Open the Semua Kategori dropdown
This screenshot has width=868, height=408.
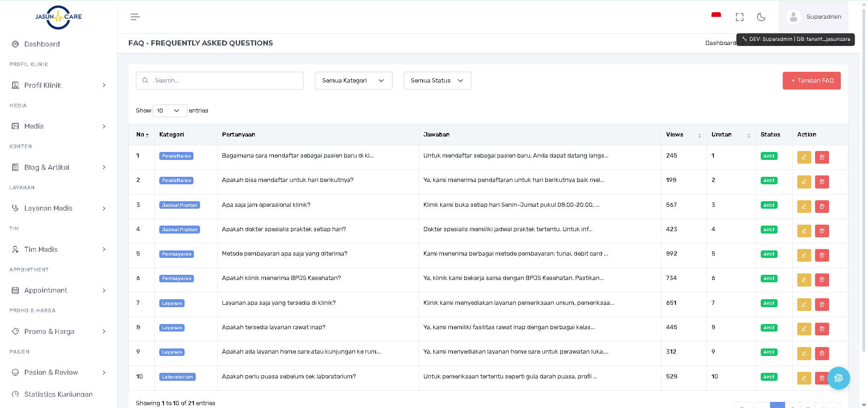click(x=353, y=81)
